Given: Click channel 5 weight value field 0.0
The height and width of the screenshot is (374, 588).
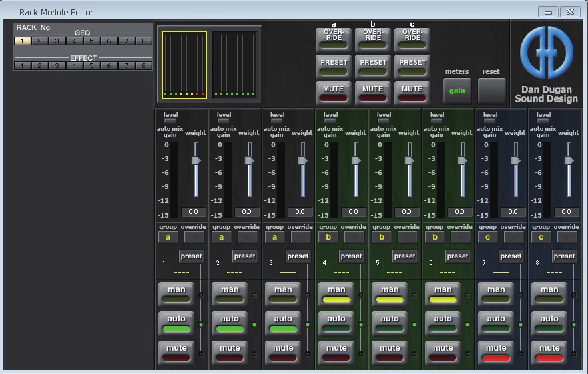Looking at the screenshot, I should click(x=406, y=212).
